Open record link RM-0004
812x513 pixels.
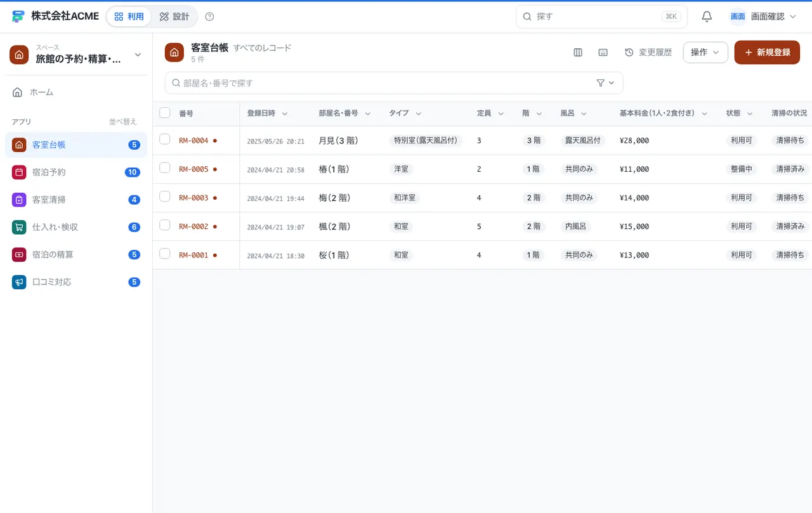coord(193,141)
